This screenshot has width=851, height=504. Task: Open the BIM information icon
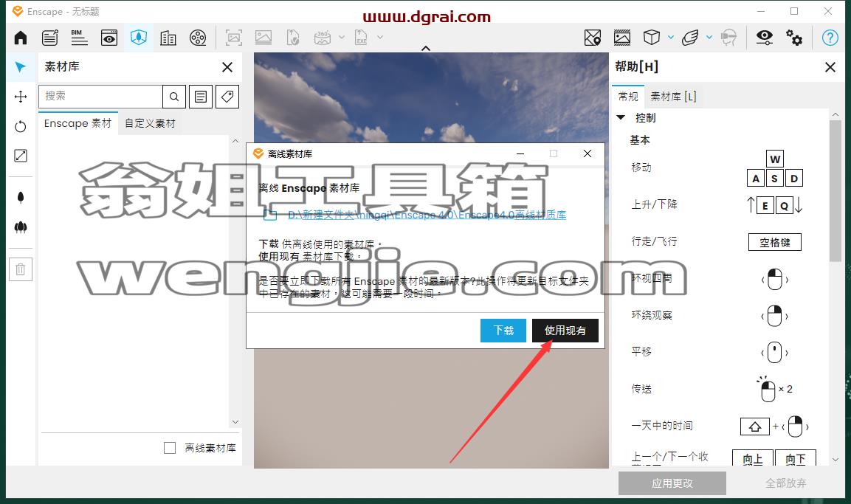79,38
